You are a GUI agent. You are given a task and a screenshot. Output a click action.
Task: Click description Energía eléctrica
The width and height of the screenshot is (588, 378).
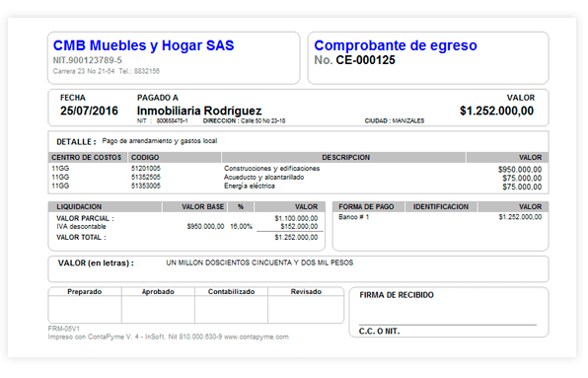pyautogui.click(x=250, y=186)
